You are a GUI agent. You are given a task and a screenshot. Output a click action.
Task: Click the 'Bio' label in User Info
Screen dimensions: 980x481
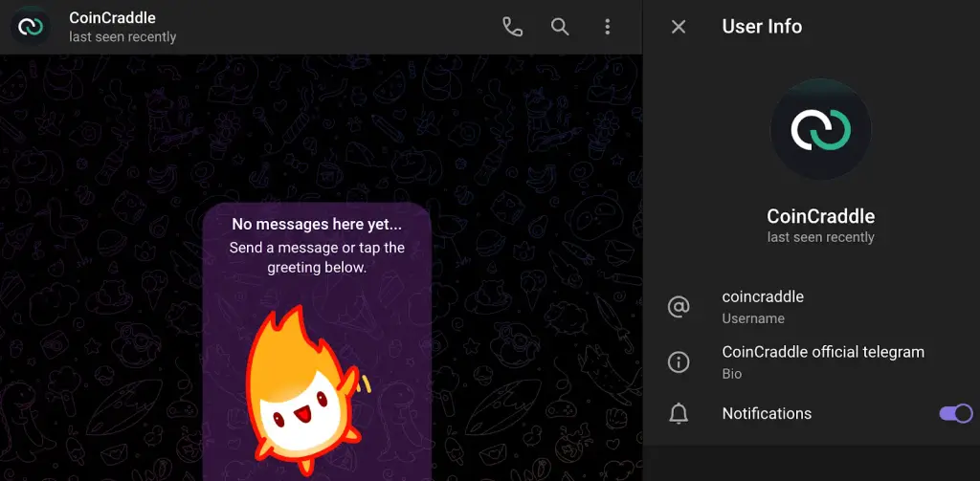[x=732, y=374]
